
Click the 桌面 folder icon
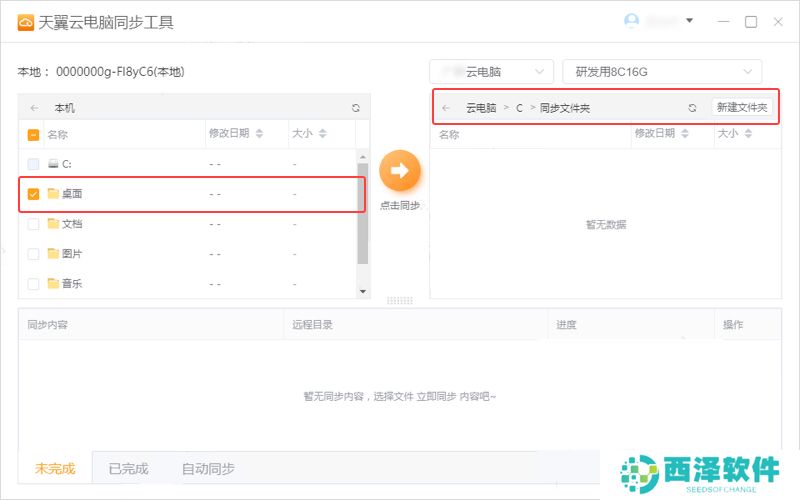[x=53, y=193]
